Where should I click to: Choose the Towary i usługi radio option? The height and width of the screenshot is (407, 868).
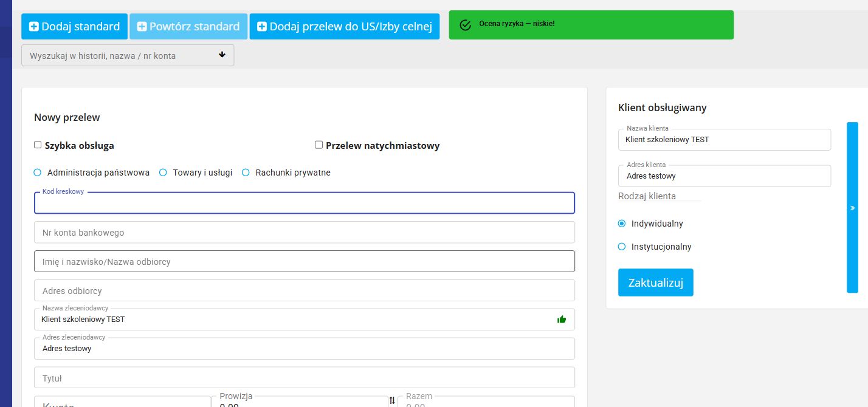(163, 173)
